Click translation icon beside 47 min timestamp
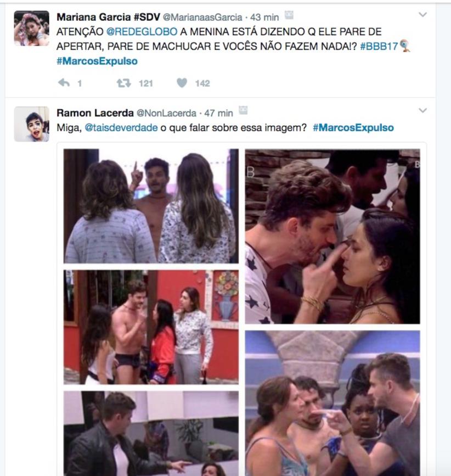451x476 pixels. [243, 110]
